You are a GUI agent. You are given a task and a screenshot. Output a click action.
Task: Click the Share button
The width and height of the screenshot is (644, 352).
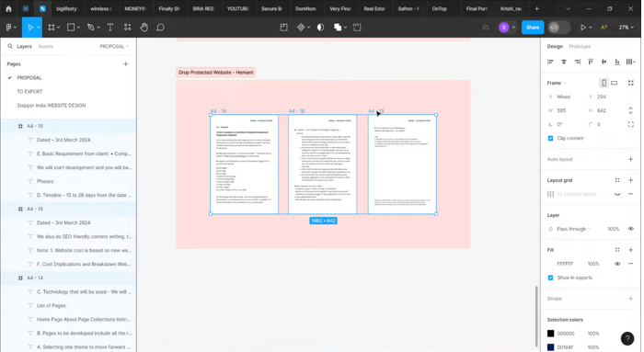(533, 28)
